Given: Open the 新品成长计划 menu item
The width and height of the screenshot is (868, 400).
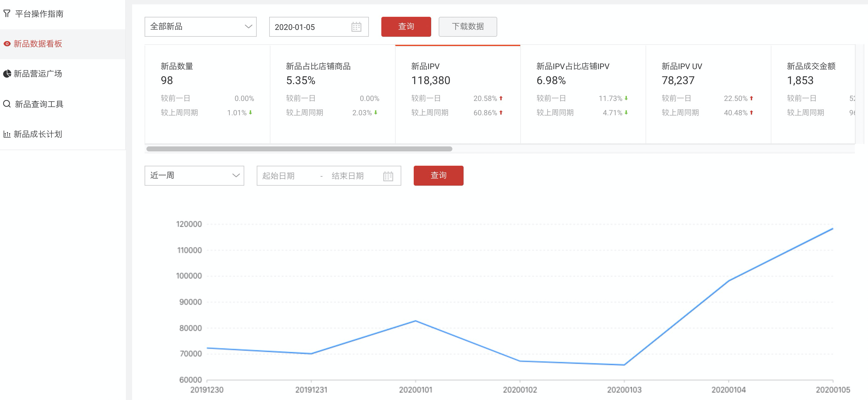Looking at the screenshot, I should pos(38,134).
